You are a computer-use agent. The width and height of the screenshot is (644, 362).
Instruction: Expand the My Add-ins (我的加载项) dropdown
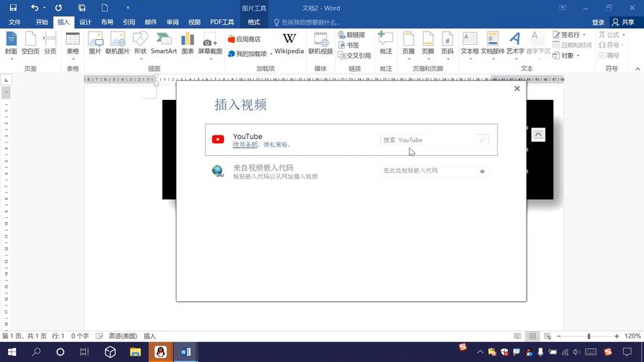271,54
